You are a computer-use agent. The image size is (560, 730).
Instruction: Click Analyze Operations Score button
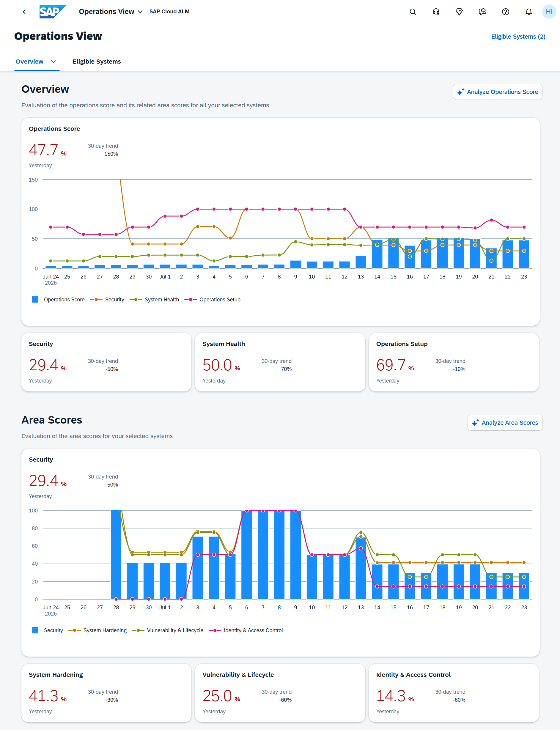coord(497,92)
